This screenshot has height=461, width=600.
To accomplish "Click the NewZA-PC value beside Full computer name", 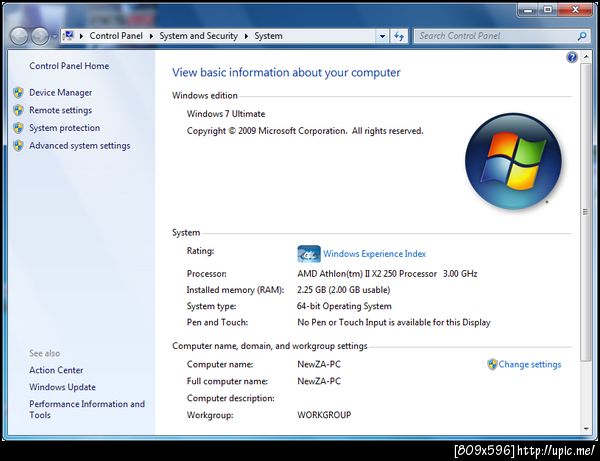I will (x=319, y=381).
